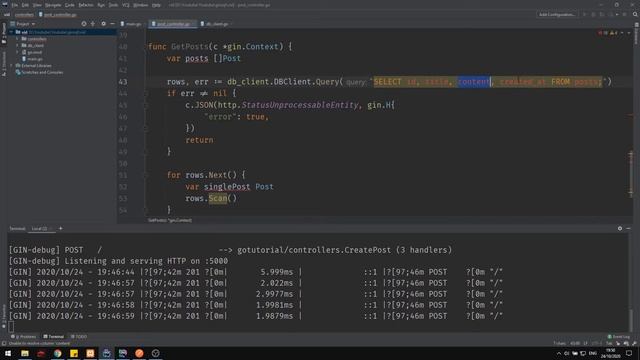This screenshot has height=360, width=640.
Task: Collapse the root project folder
Action: click(11, 32)
